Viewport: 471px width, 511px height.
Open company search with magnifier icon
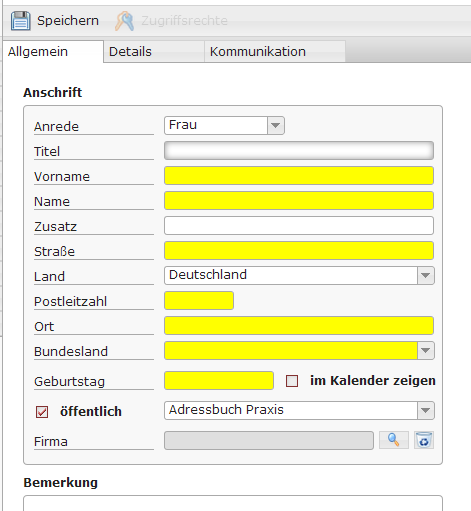click(394, 440)
